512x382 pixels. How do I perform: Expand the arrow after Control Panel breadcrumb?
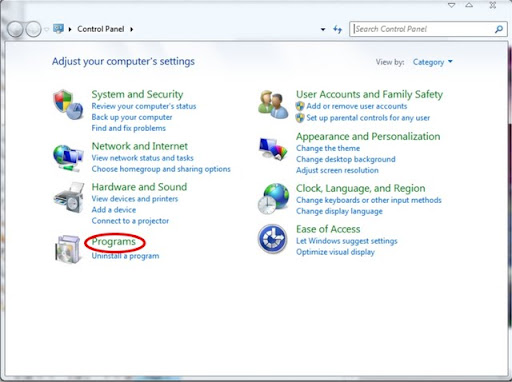(132, 29)
